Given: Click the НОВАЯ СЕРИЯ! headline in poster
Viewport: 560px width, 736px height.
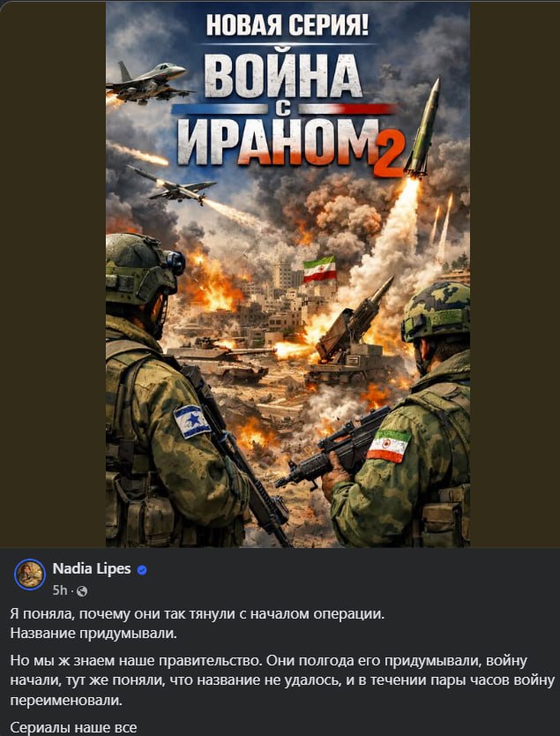Looking at the screenshot, I should tap(287, 26).
